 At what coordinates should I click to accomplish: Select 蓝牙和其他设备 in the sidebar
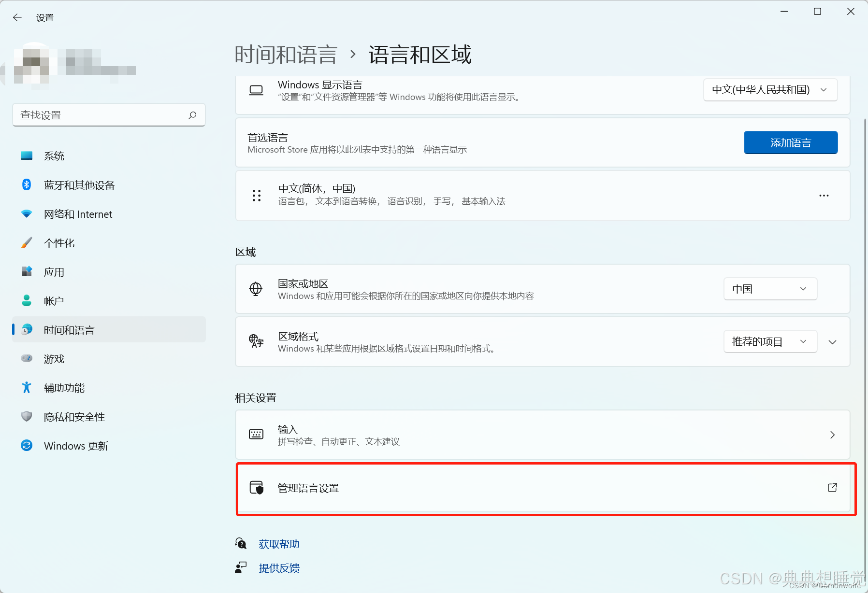(x=109, y=184)
